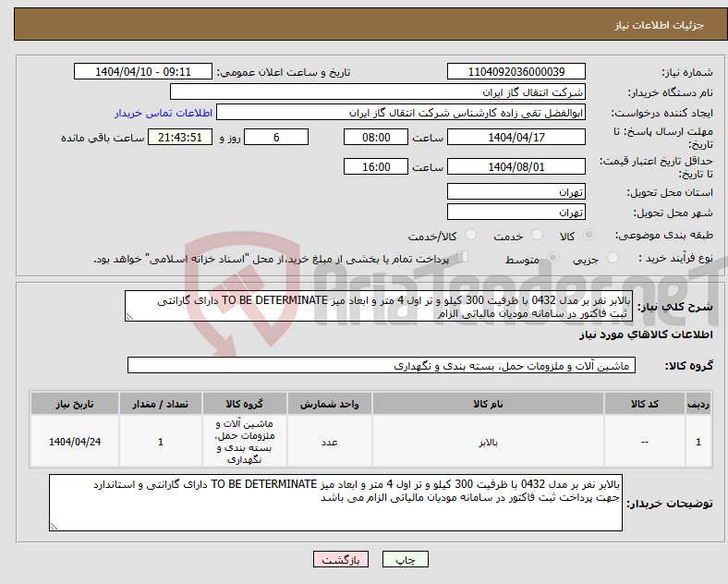Image resolution: width=728 pixels, height=584 pixels.
Task: Click the delivery province field تهران
Action: [x=516, y=191]
